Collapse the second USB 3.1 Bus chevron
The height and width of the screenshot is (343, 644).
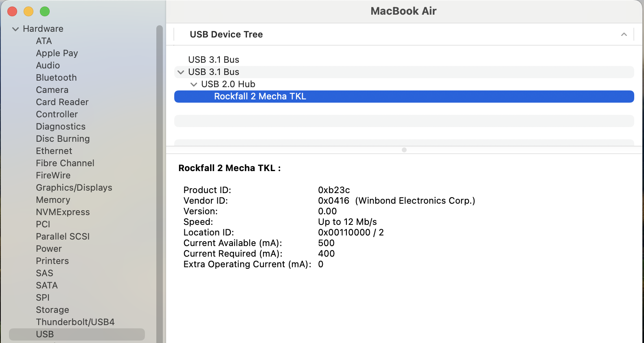click(181, 72)
